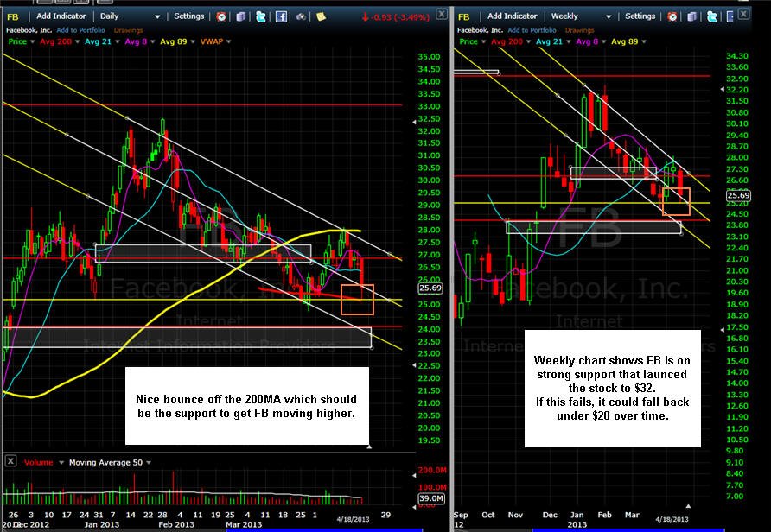Open the alarm clock alert icon on Daily chart
Screen dimensions: 771x532
pos(221,16)
